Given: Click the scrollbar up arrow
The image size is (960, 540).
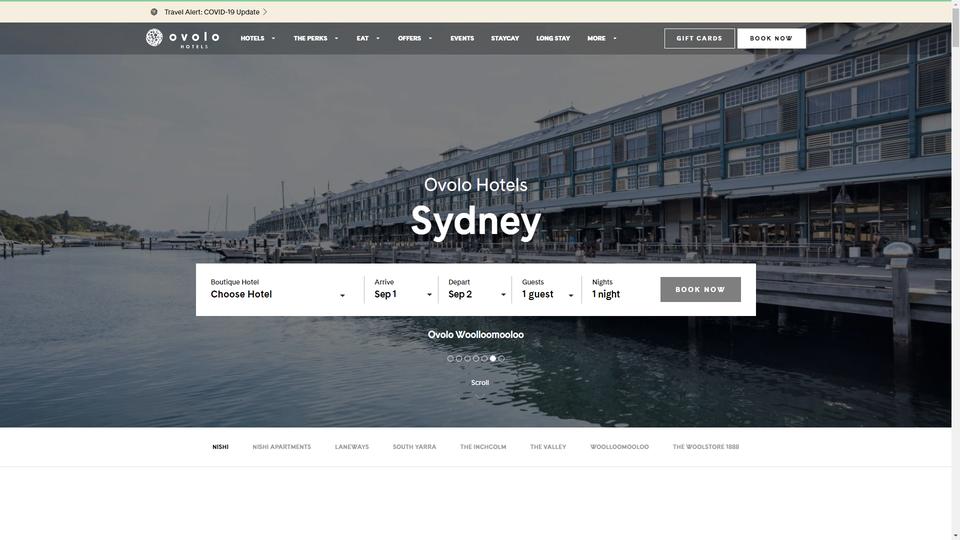Looking at the screenshot, I should click(956, 4).
